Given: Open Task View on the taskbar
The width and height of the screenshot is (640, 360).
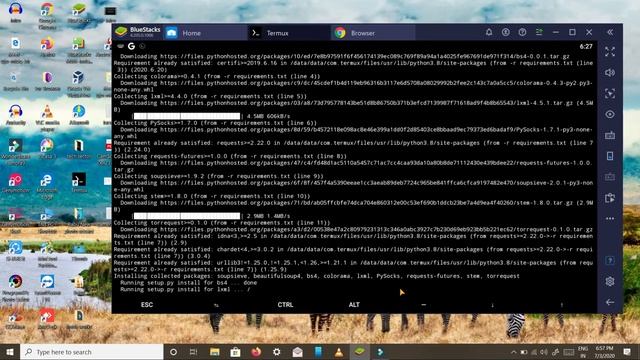Looking at the screenshot, I should (194, 352).
